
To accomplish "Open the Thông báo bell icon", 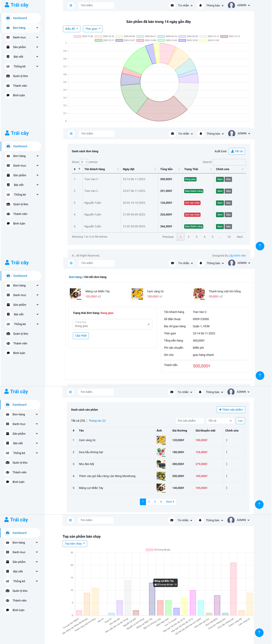I will tap(200, 5).
